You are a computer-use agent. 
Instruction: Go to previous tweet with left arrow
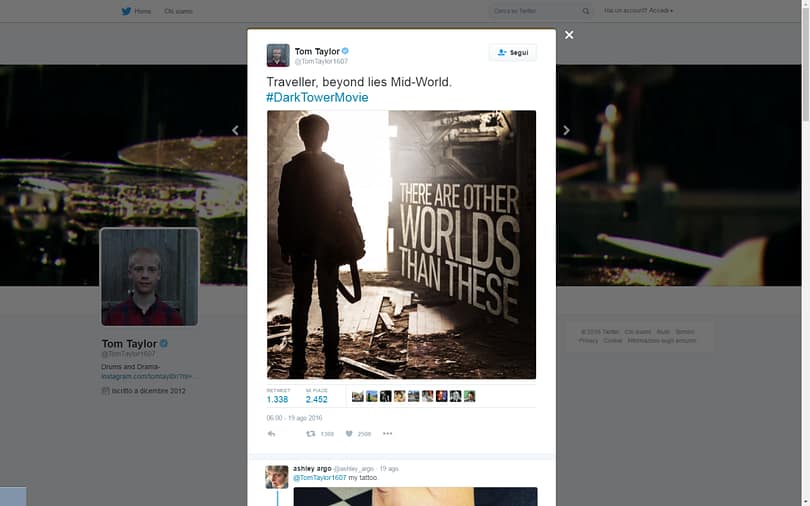[235, 130]
